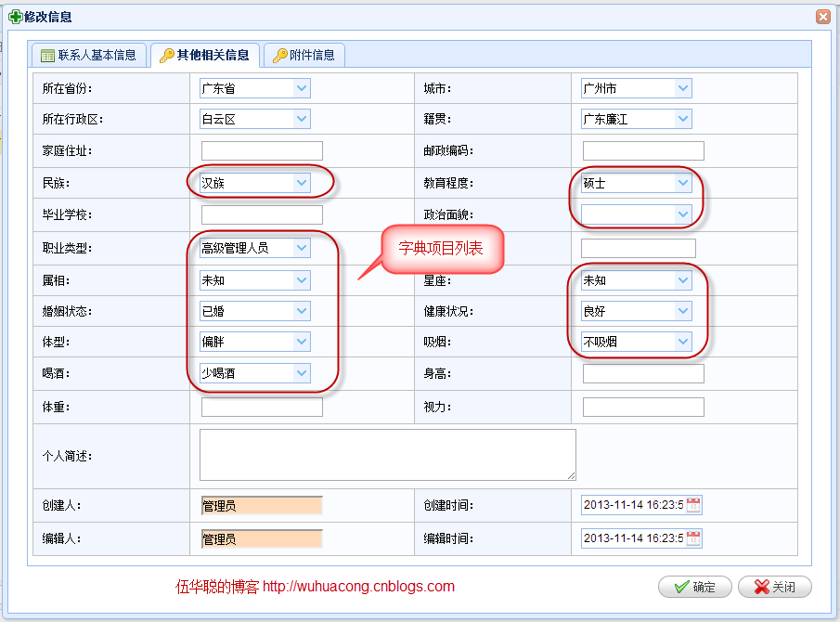Expand the 籍贯 dropdown
This screenshot has height=622, width=840.
click(x=683, y=119)
